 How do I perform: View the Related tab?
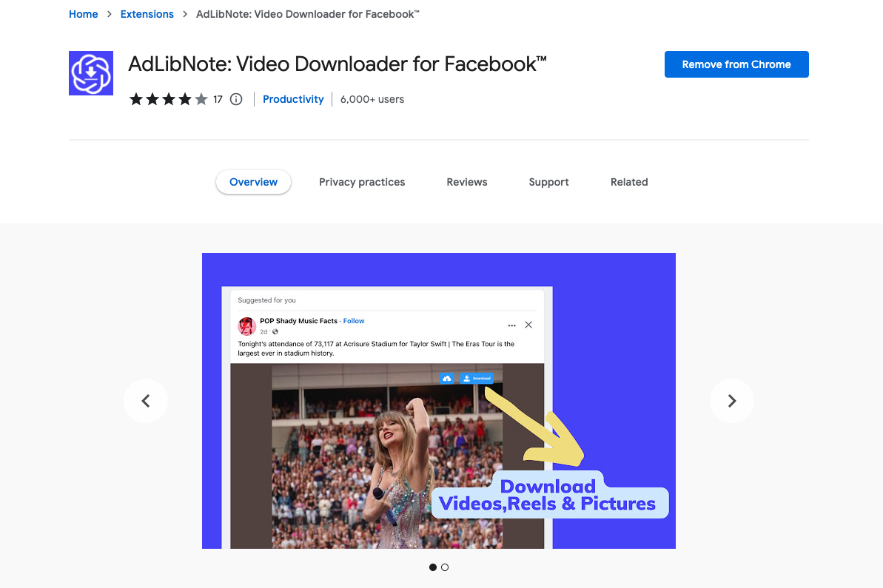628,182
